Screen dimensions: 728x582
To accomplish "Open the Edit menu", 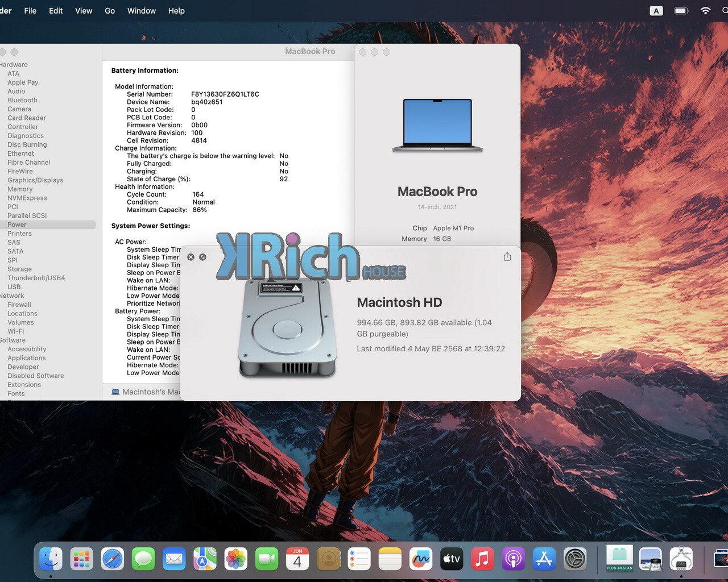I will (x=56, y=11).
